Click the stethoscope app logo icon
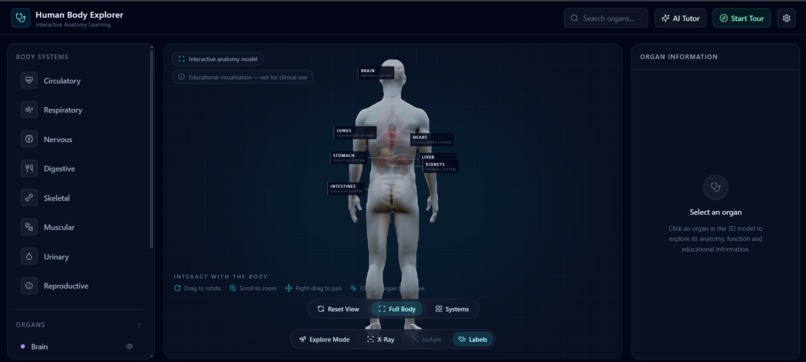The image size is (806, 362). 21,18
